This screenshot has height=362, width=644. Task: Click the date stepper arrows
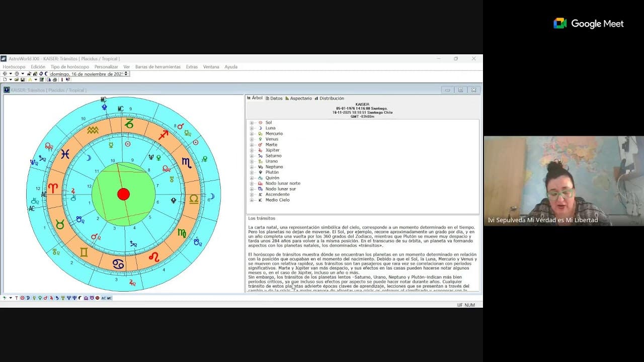click(126, 74)
